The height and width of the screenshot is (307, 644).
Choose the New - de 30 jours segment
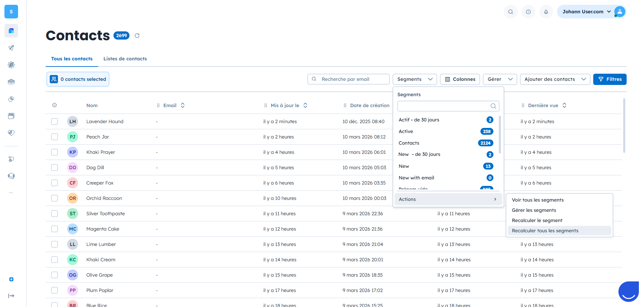pos(446,155)
